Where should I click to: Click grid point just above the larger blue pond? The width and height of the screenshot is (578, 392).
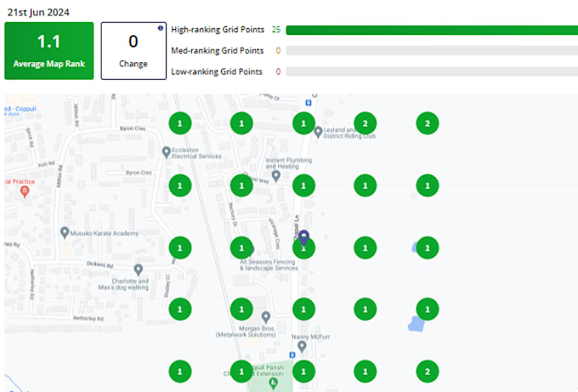pyautogui.click(x=428, y=309)
